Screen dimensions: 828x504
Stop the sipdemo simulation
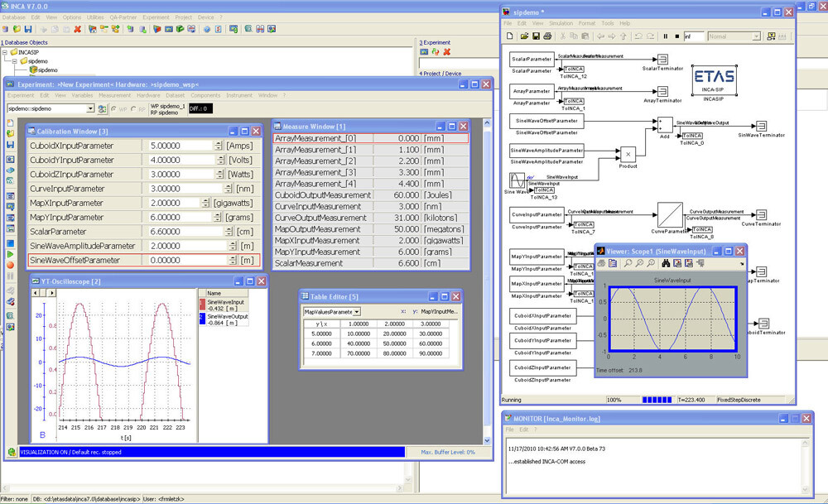point(677,36)
